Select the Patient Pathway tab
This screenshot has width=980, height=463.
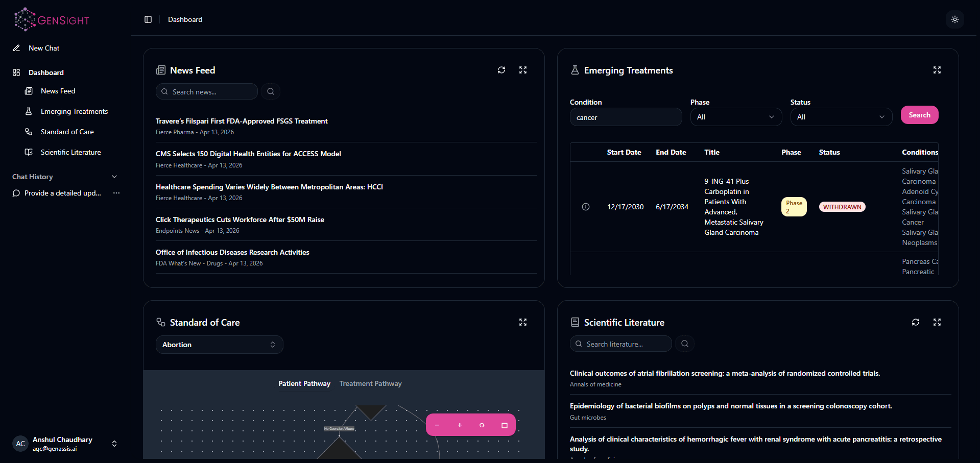[x=304, y=383]
